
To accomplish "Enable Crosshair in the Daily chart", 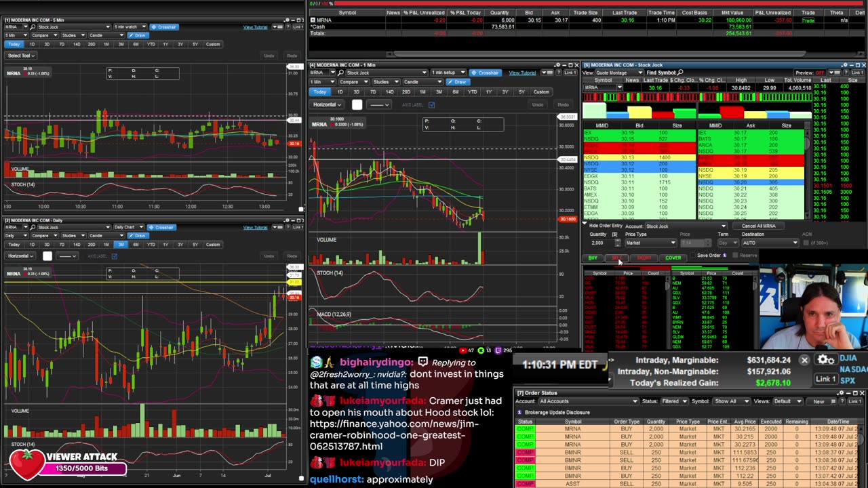I will [x=163, y=228].
